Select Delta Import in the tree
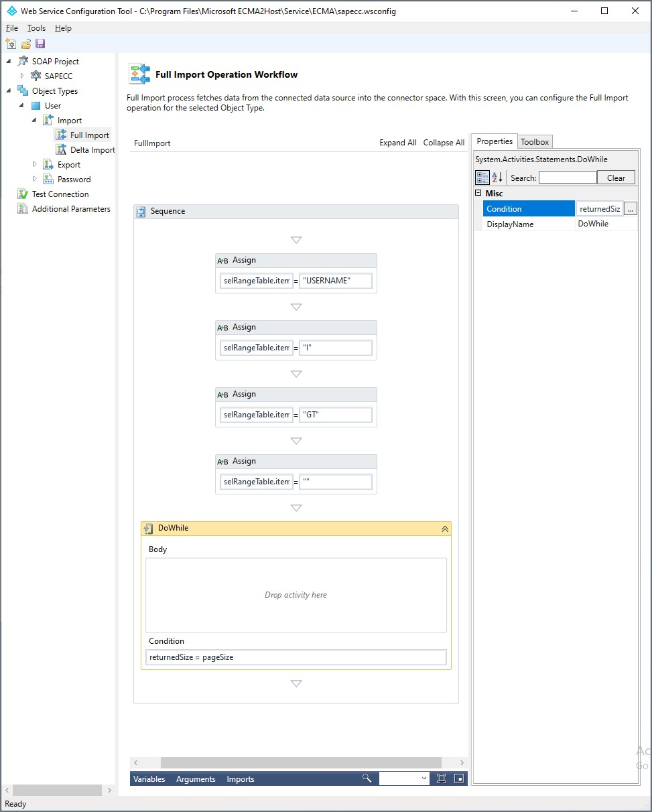Viewport: 652px width, 812px height. click(x=92, y=150)
